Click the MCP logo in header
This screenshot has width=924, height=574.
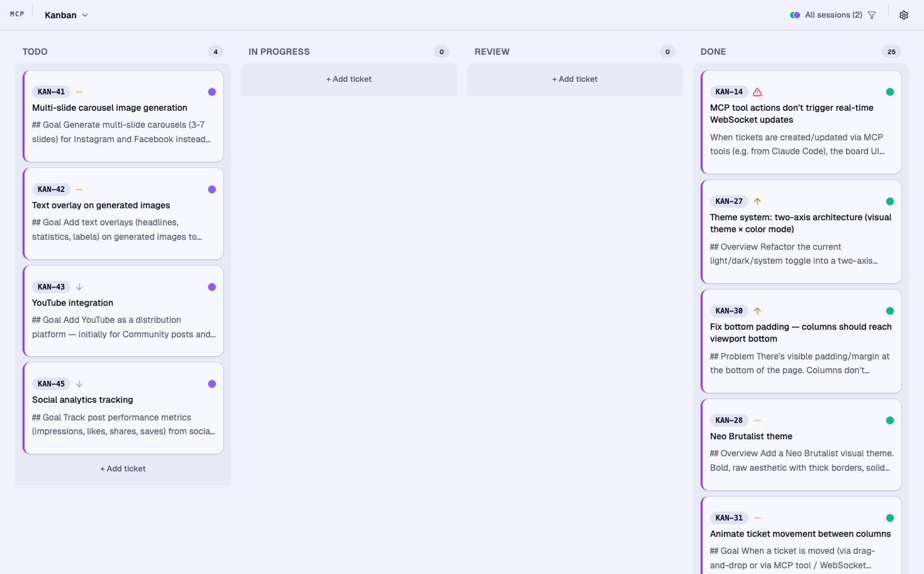(17, 14)
